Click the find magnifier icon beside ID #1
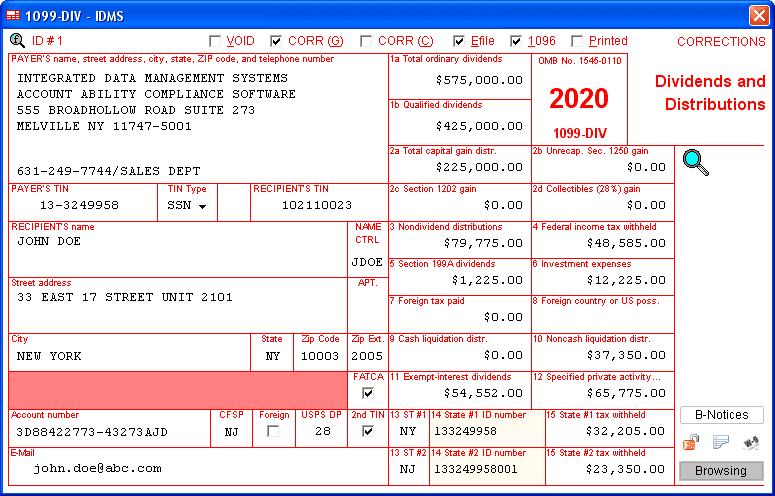775x496 pixels. pos(17,40)
